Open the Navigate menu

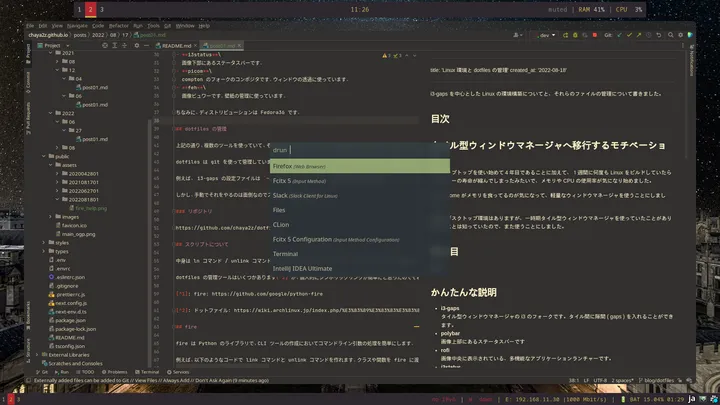(x=77, y=26)
